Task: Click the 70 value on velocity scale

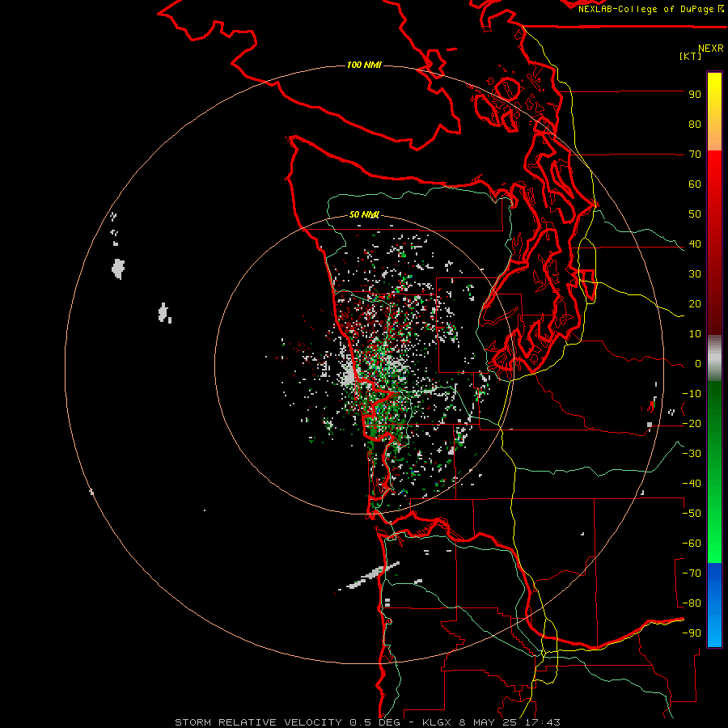Action: tap(695, 154)
